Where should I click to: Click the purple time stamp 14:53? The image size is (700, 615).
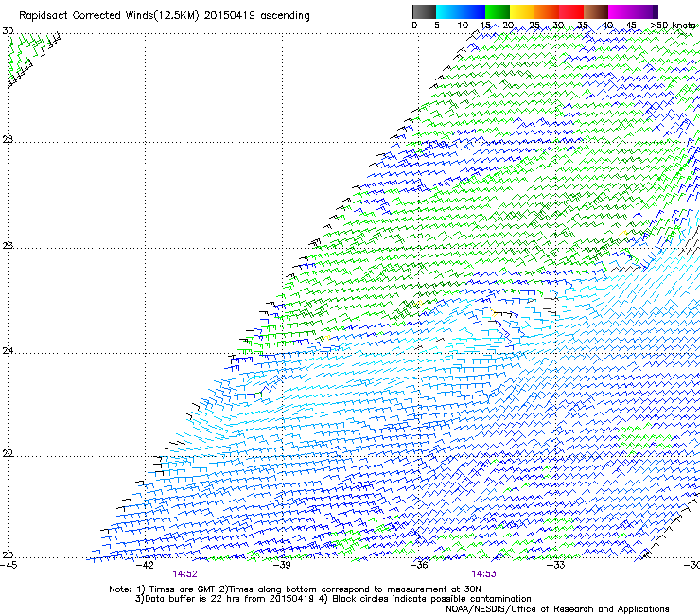point(484,574)
